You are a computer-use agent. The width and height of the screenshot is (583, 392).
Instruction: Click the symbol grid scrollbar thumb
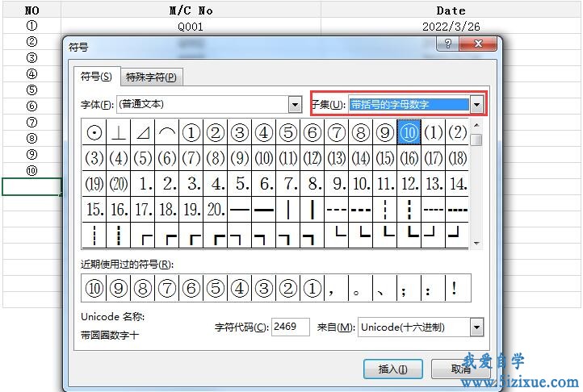[x=476, y=140]
